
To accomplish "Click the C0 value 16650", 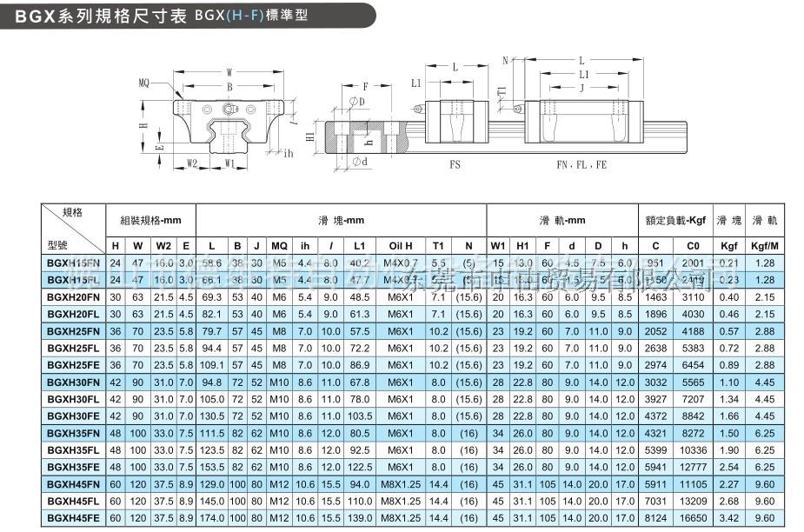I will point(693,518).
